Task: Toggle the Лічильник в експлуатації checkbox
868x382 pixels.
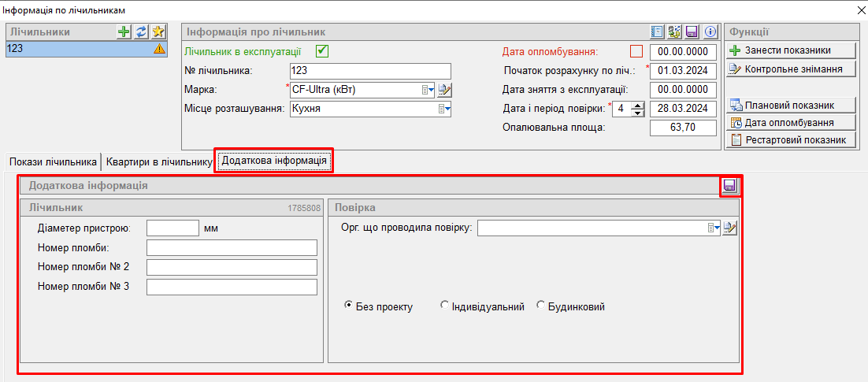Action: 321,51
